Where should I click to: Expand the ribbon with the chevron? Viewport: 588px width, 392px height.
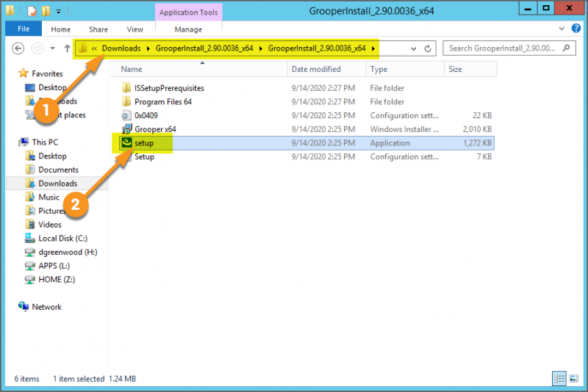coord(562,28)
